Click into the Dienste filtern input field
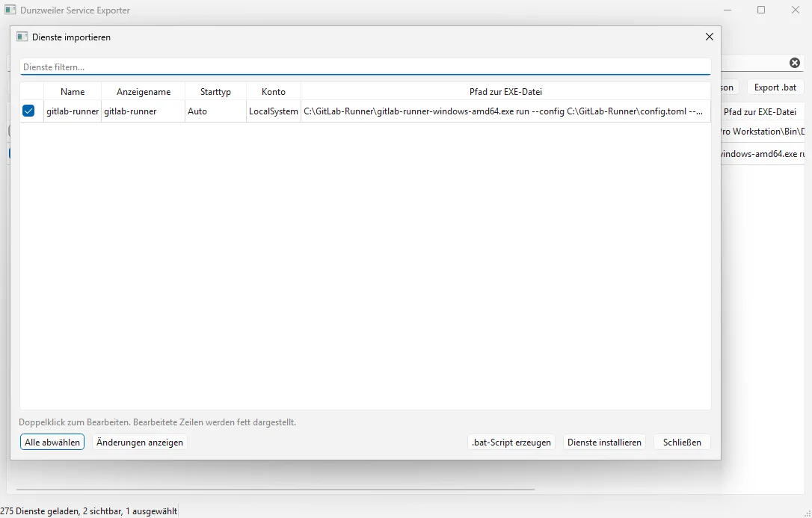 299,67
